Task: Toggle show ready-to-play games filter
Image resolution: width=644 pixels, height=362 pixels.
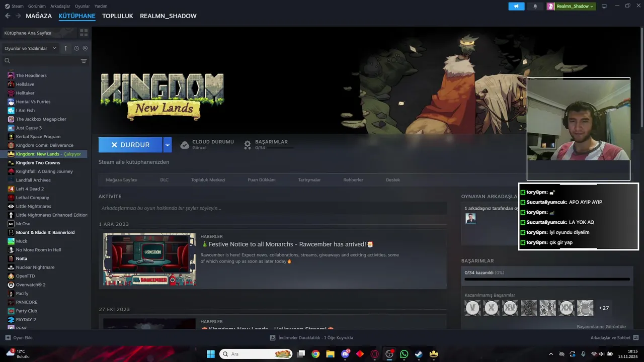Action: tap(85, 48)
